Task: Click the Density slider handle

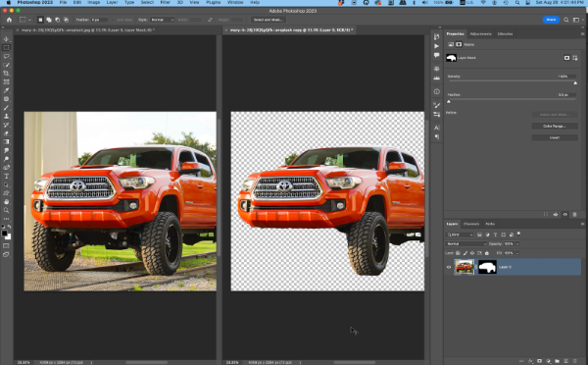Action: point(575,82)
